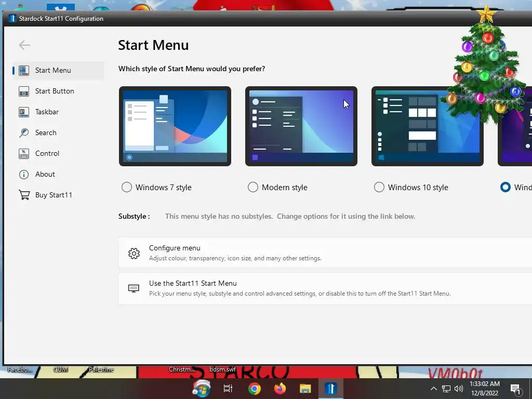Open the Start Button sidebar section

tap(58, 91)
